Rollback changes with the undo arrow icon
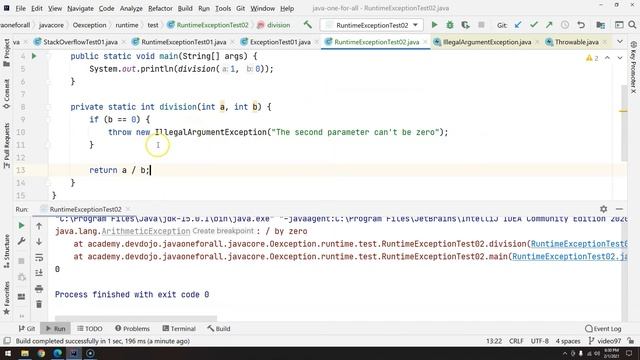The height and width of the screenshot is (360, 640). tap(581, 25)
